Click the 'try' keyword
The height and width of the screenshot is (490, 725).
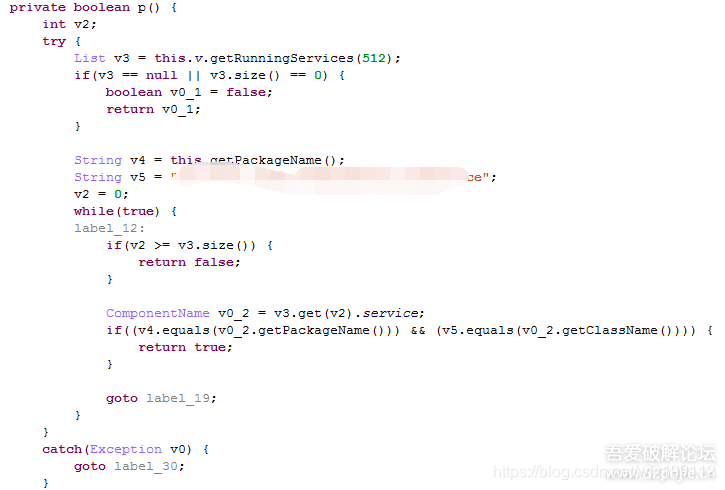coord(54,41)
